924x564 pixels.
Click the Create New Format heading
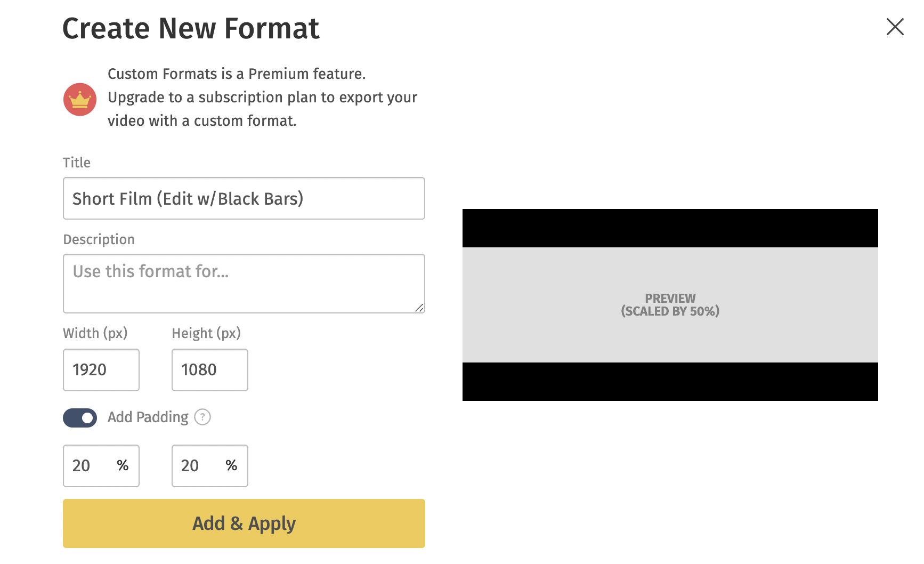191,28
